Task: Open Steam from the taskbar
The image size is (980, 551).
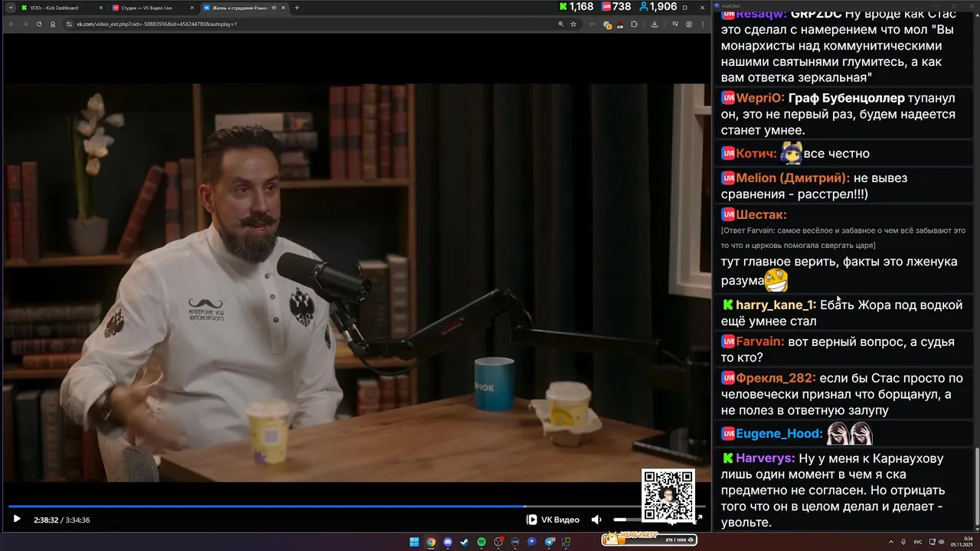Action: 465,542
